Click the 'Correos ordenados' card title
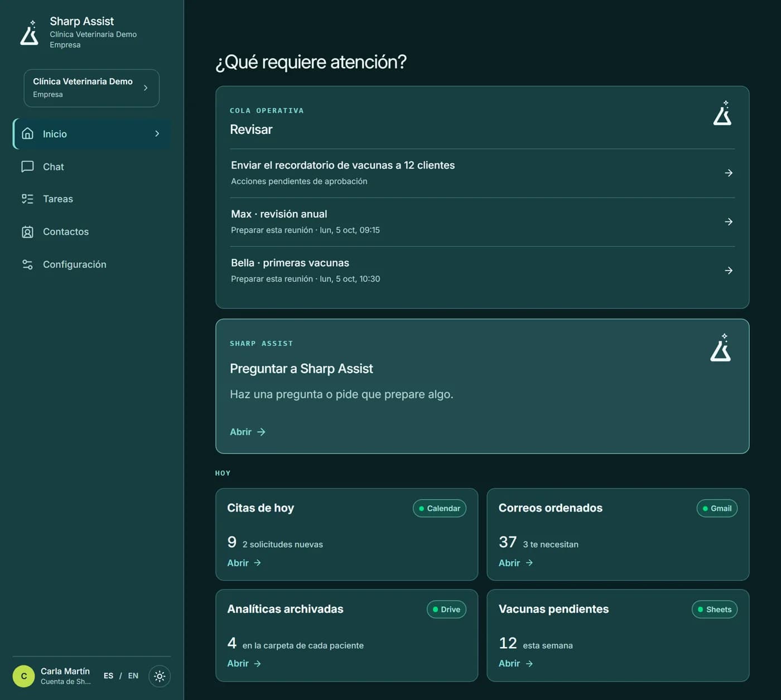The height and width of the screenshot is (700, 781). [x=551, y=508]
